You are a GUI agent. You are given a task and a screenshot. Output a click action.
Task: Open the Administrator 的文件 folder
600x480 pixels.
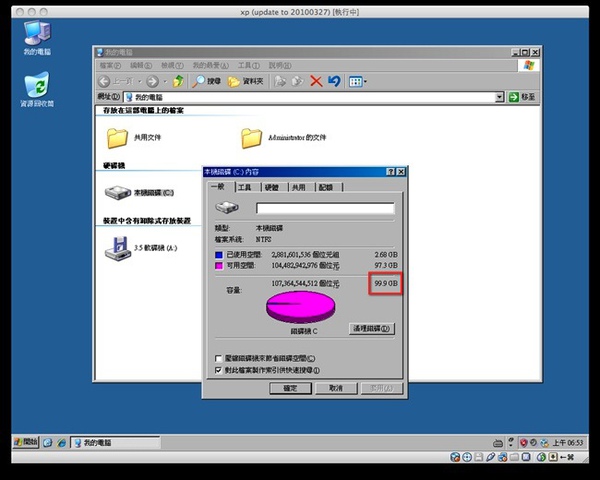click(x=284, y=138)
